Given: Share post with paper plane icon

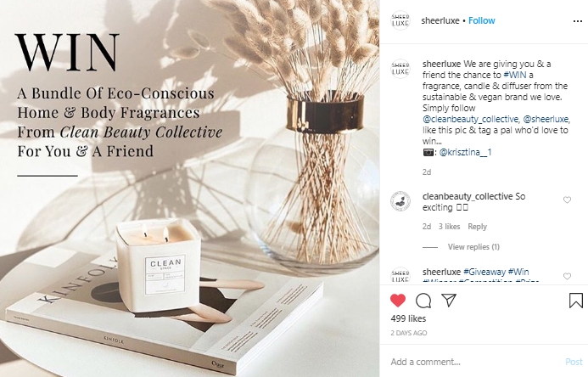Looking at the screenshot, I should (x=449, y=300).
